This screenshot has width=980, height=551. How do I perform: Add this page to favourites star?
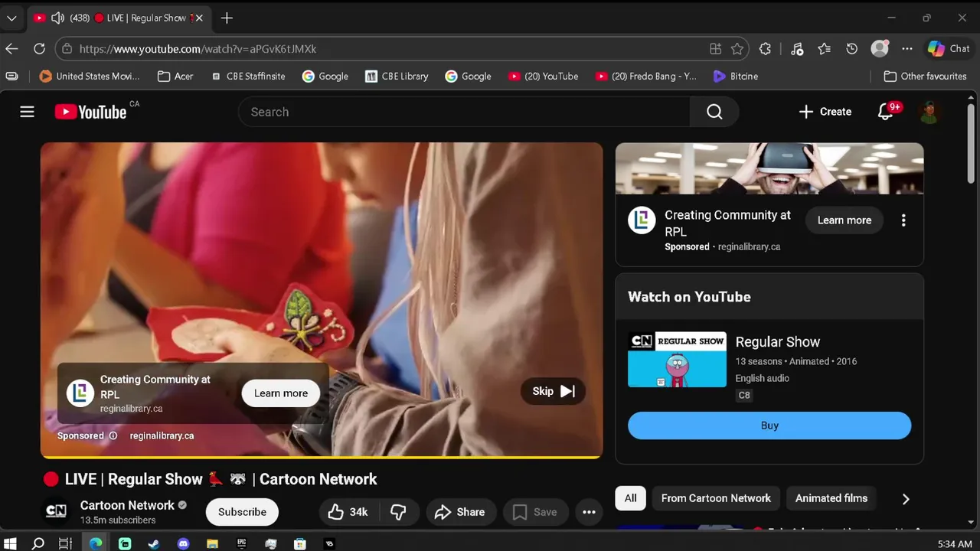tap(737, 48)
